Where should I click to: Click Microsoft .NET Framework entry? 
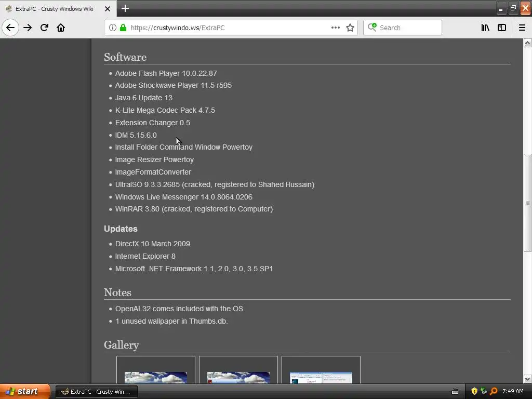coord(194,269)
